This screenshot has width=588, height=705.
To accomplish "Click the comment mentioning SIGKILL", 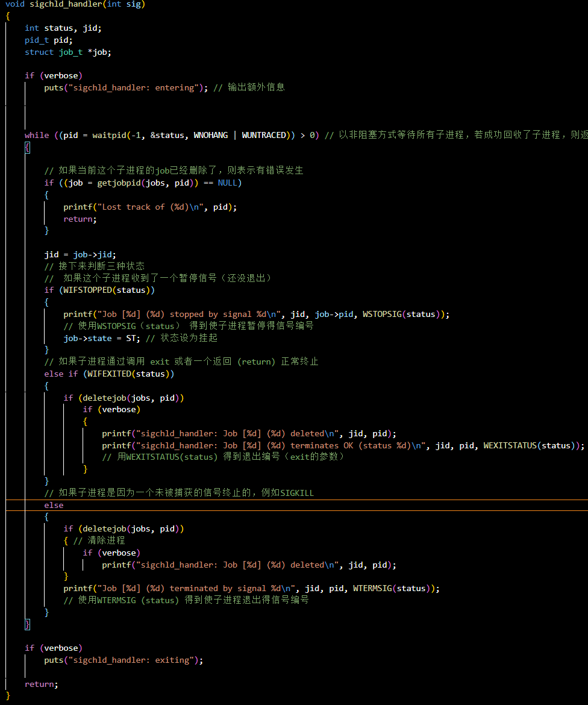I will (x=179, y=493).
